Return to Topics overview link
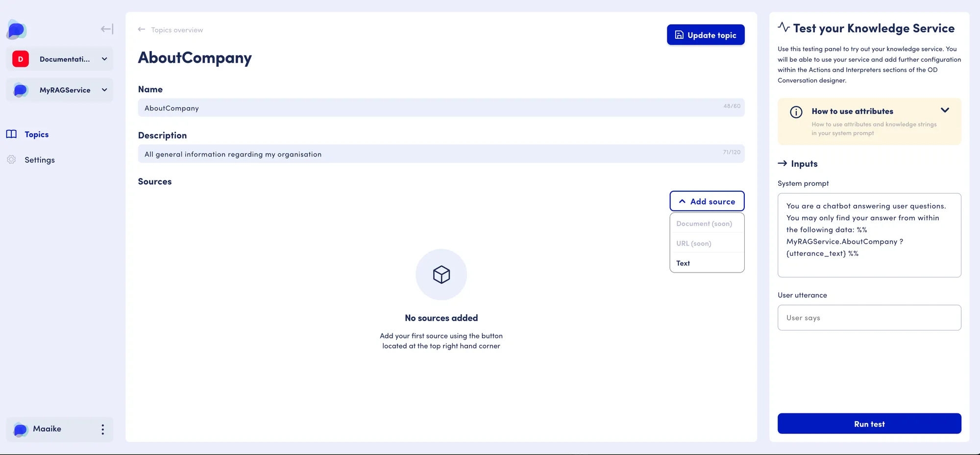The height and width of the screenshot is (455, 980). pyautogui.click(x=177, y=30)
